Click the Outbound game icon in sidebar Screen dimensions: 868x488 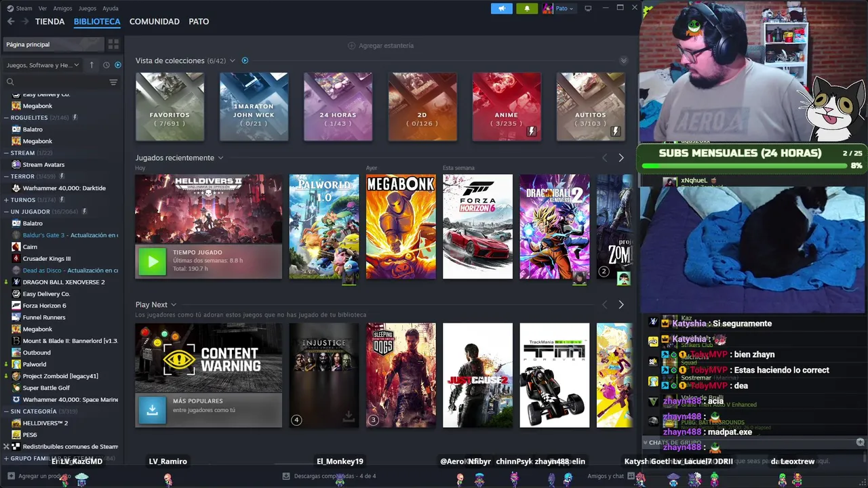click(16, 352)
